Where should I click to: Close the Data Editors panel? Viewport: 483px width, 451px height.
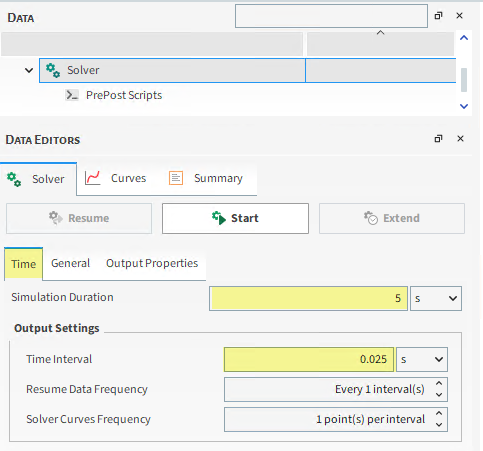(460, 139)
